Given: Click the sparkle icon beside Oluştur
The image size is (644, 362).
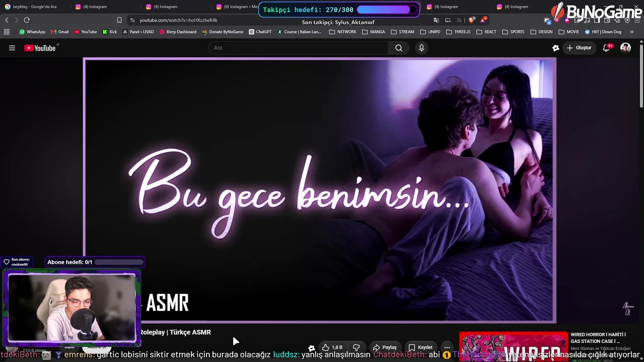Looking at the screenshot, I should 555,48.
